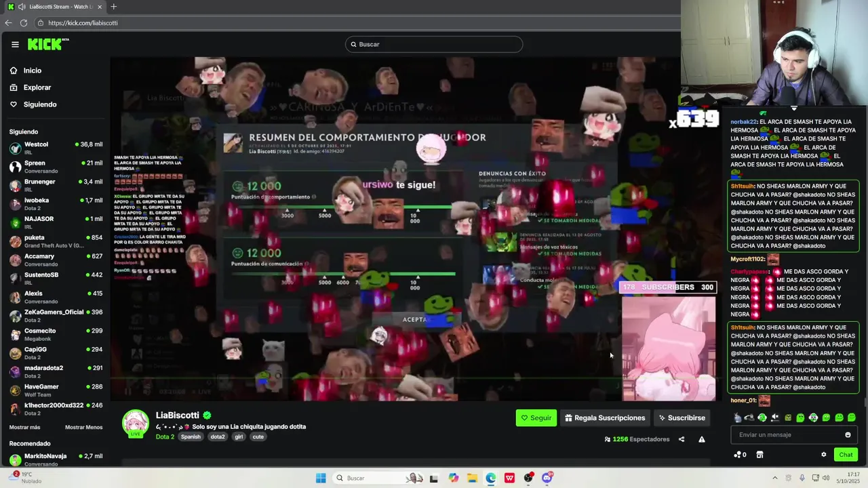Image resolution: width=868 pixels, height=488 pixels.
Task: Open WPS Office from taskbar
Action: [509, 478]
